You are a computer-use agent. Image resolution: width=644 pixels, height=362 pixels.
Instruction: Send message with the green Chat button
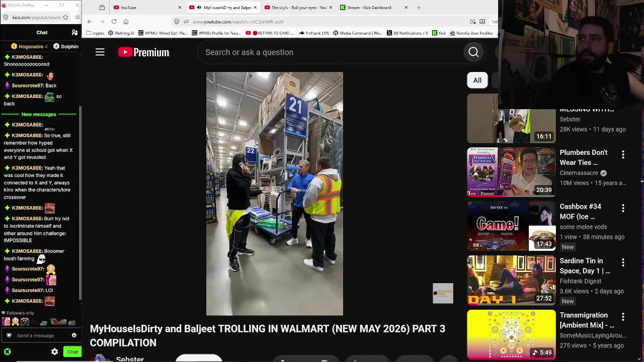tap(72, 352)
